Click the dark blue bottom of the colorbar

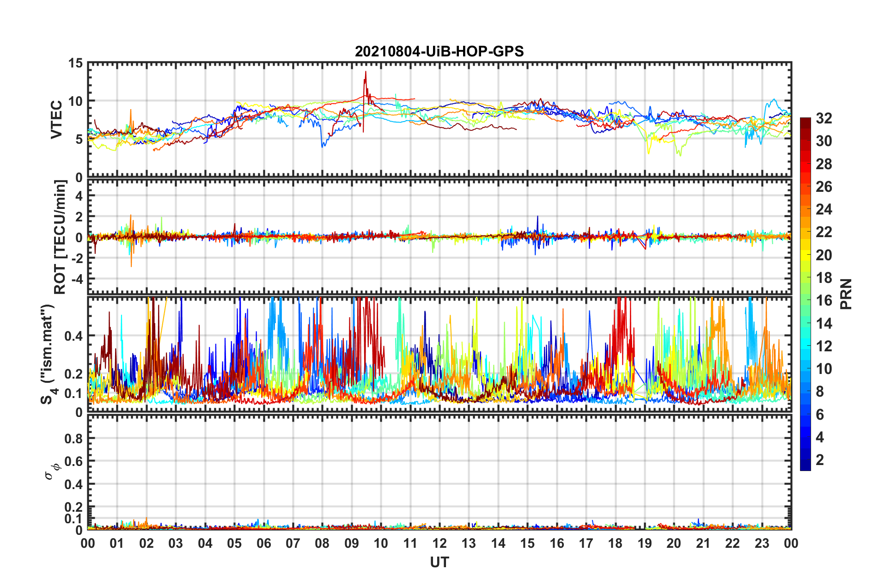click(x=805, y=467)
